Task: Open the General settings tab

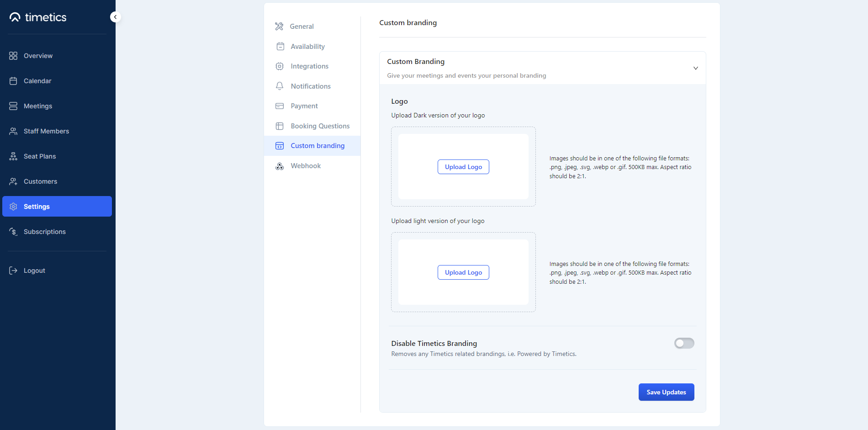Action: 302,27
